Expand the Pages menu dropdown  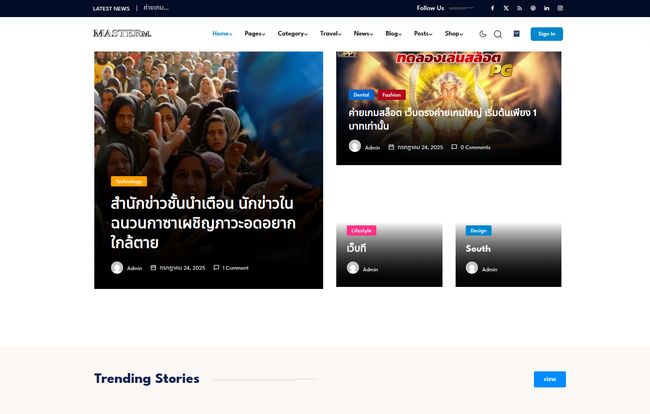click(x=255, y=34)
